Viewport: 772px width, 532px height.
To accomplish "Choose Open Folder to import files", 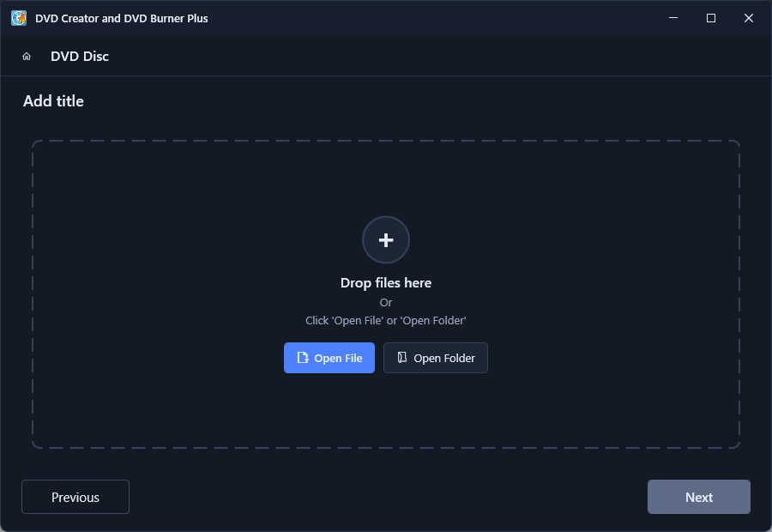I will (436, 358).
